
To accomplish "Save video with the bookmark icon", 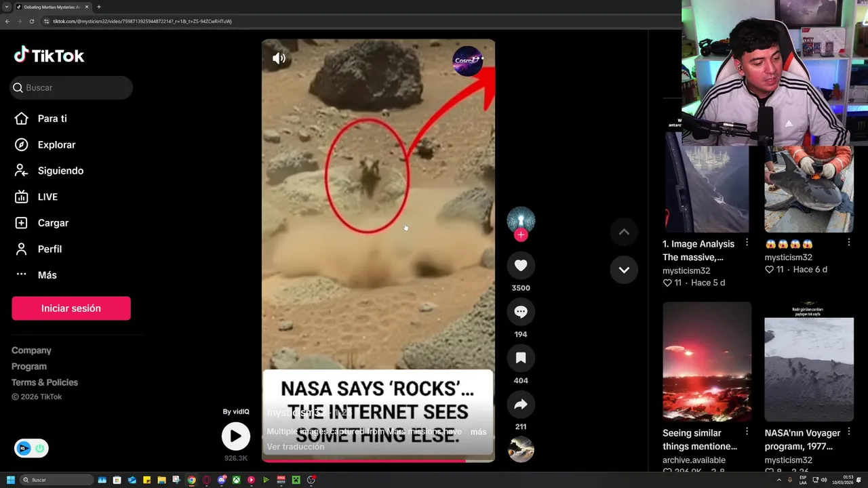I will (x=521, y=358).
